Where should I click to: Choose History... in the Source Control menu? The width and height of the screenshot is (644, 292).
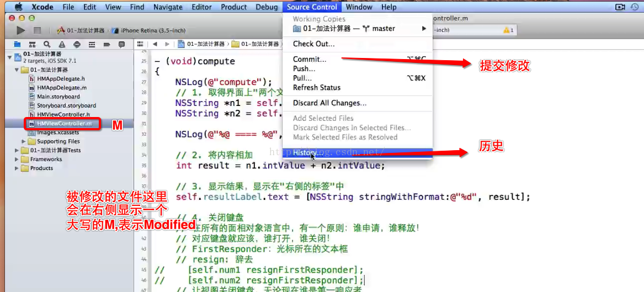pyautogui.click(x=358, y=152)
